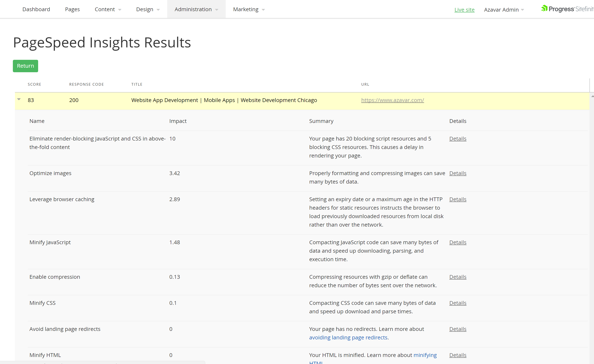The image size is (594, 364).
Task: Sort by the Score column header
Action: 34,84
